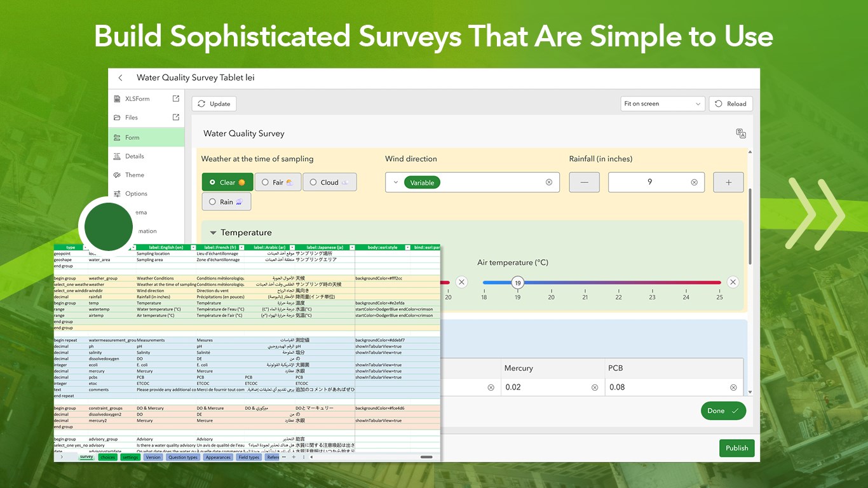Image resolution: width=868 pixels, height=488 pixels.
Task: Click the sheet tab scroll arrow in spreadsheet
Action: (x=62, y=457)
